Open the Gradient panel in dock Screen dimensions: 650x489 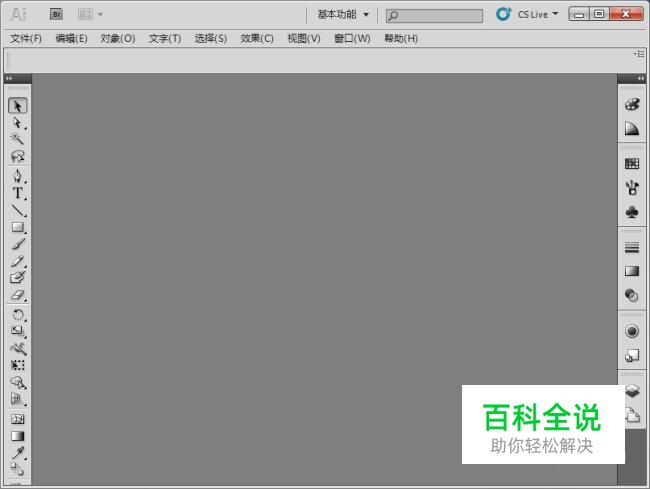point(632,271)
